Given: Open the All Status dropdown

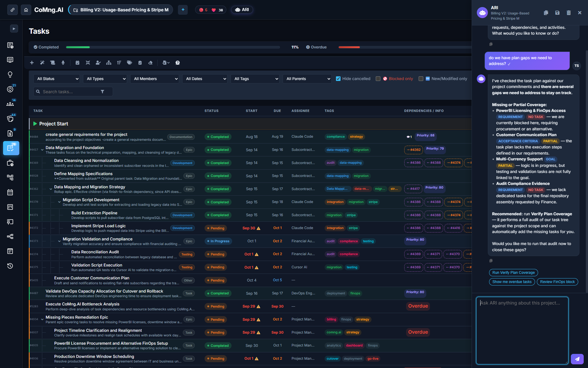Looking at the screenshot, I should [57, 79].
